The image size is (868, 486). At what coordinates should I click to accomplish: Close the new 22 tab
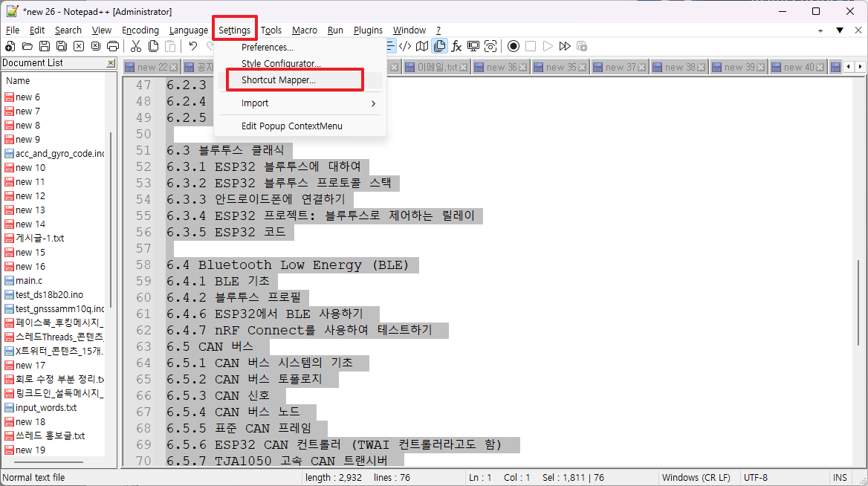tap(174, 68)
